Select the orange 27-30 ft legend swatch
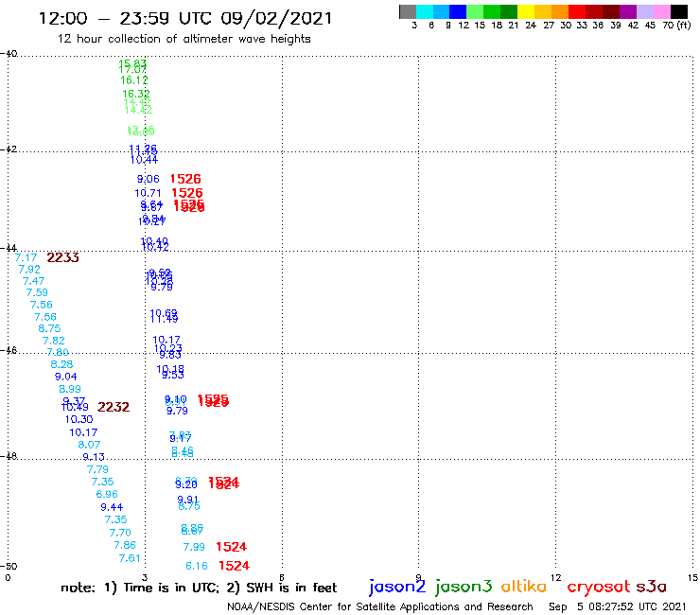The height and width of the screenshot is (615, 700). point(560,11)
